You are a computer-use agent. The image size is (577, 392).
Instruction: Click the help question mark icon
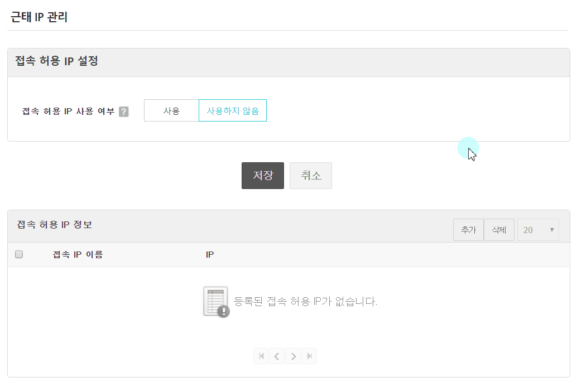tap(124, 112)
